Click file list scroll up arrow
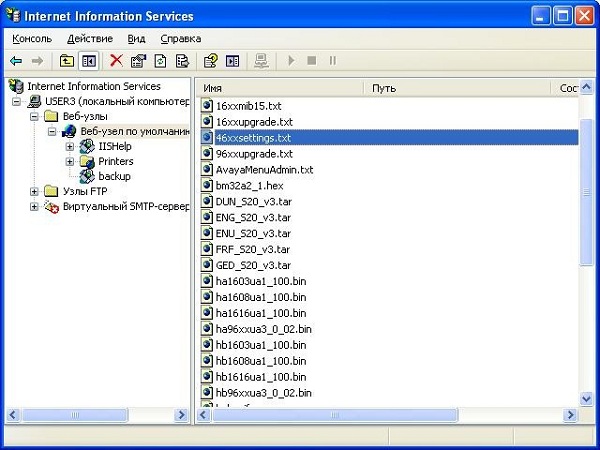 click(586, 88)
